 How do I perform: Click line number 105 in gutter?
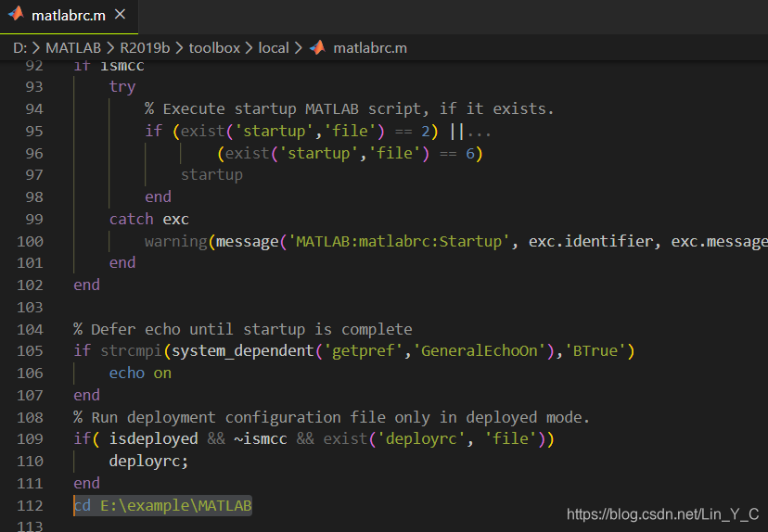[x=30, y=351]
